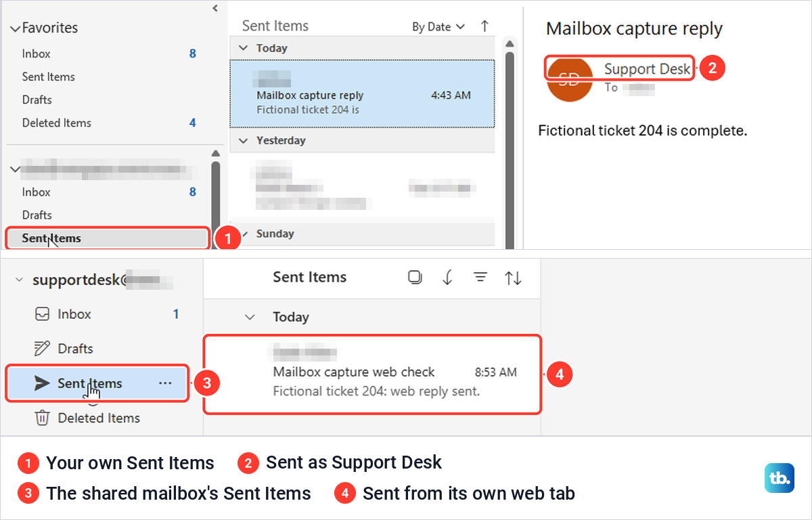The width and height of the screenshot is (812, 520).
Task: Click the 'Mailbox capture reply' subject in reading pane
Action: click(x=634, y=29)
